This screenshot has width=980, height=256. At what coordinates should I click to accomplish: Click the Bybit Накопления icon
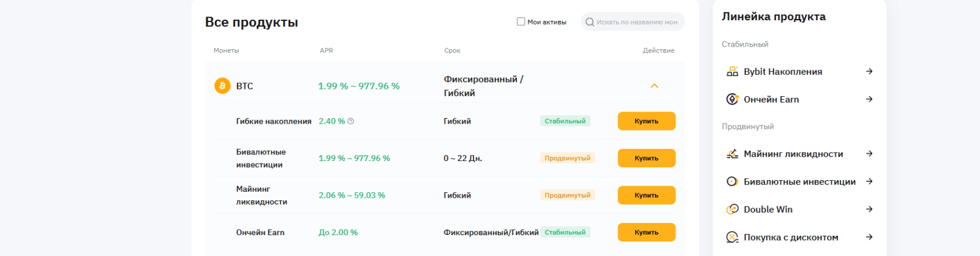click(x=732, y=72)
